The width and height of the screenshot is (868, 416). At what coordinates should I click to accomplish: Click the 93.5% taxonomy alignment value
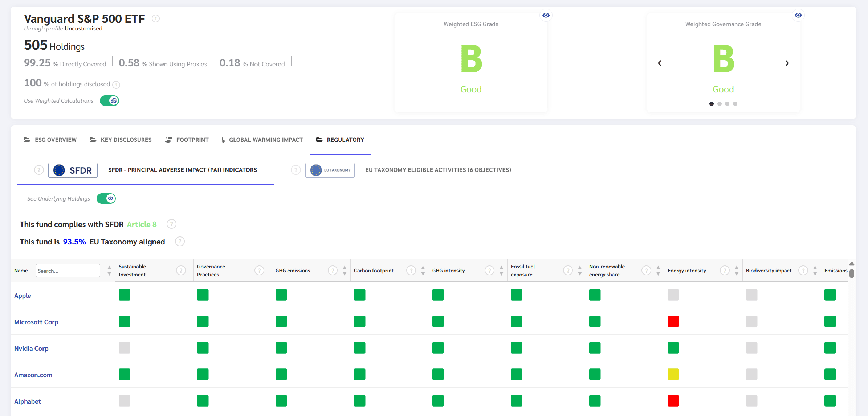(74, 242)
